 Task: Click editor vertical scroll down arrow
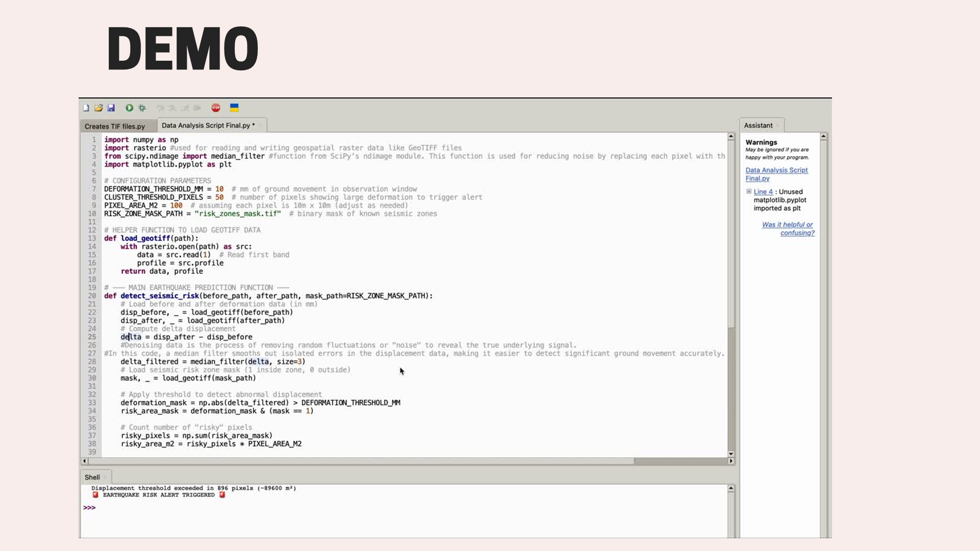point(731,454)
